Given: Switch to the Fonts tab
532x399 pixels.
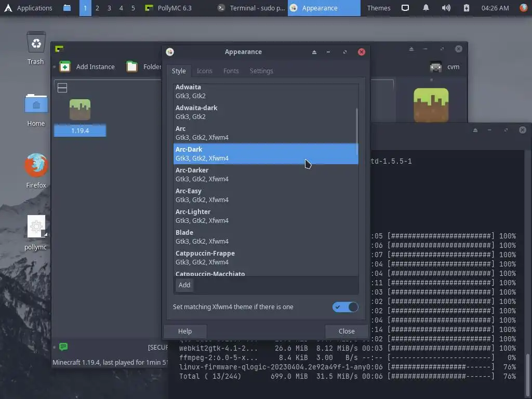Looking at the screenshot, I should pos(231,71).
